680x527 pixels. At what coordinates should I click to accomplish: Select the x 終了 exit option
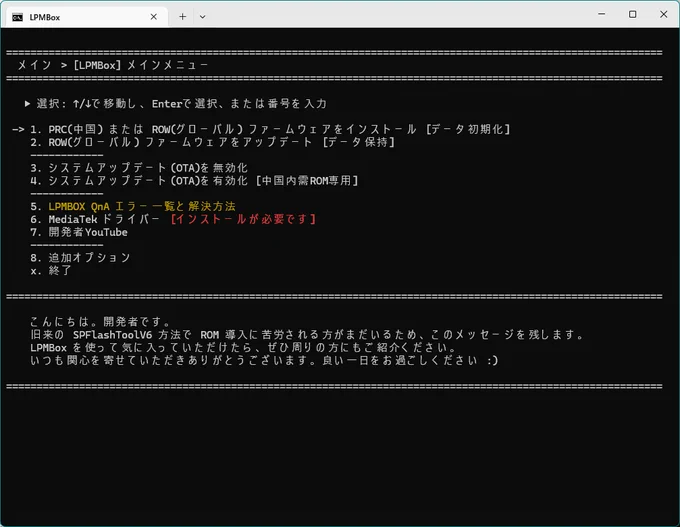[x=51, y=271]
